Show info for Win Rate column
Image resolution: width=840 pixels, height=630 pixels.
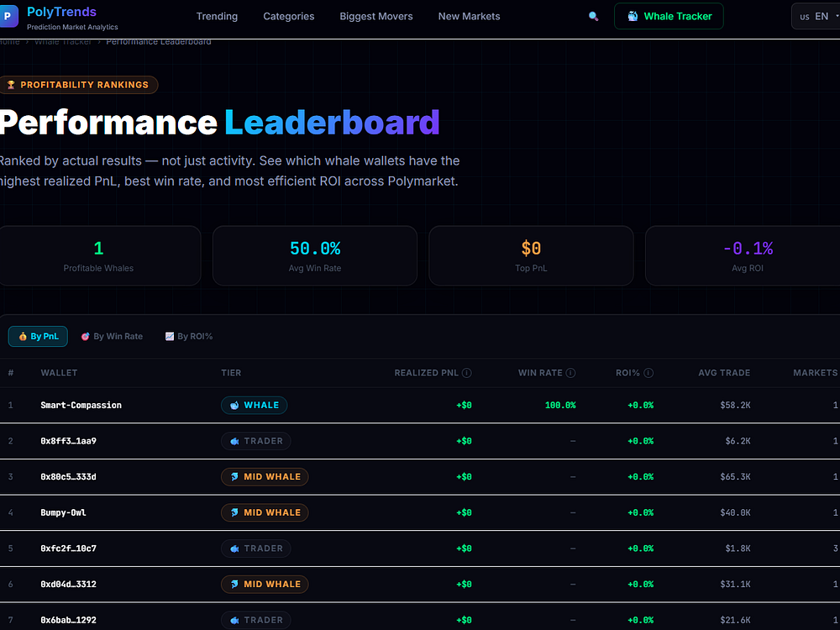pos(570,373)
